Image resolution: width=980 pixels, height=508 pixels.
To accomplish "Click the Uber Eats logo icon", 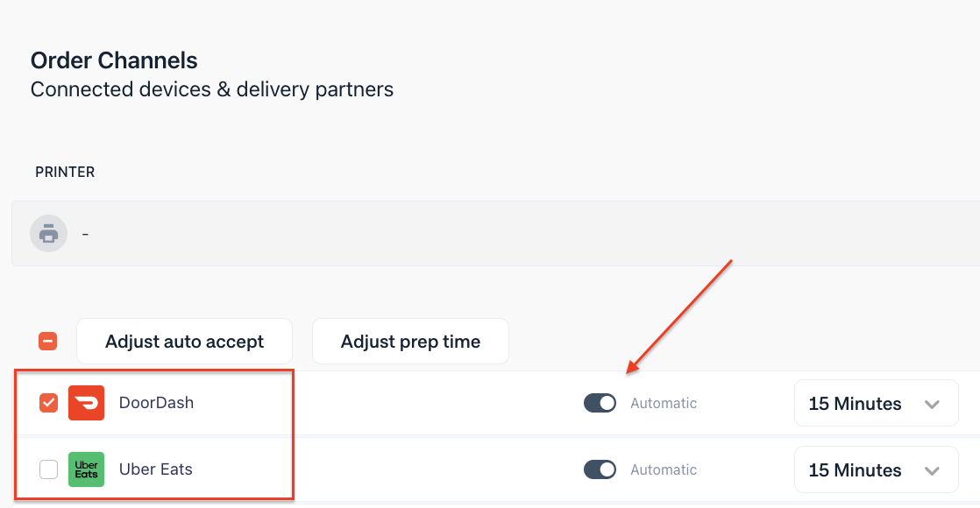I will 86,469.
